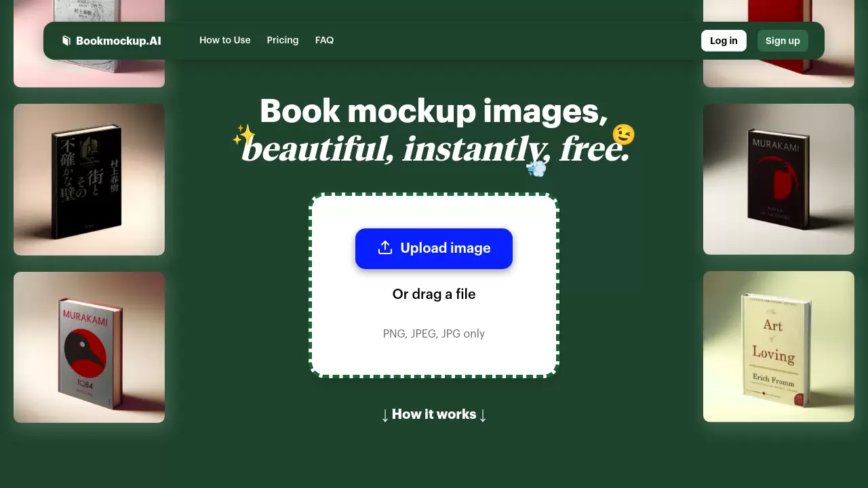
Task: Click the 'PNG, JPEG, JPG only' note
Action: pyautogui.click(x=434, y=333)
